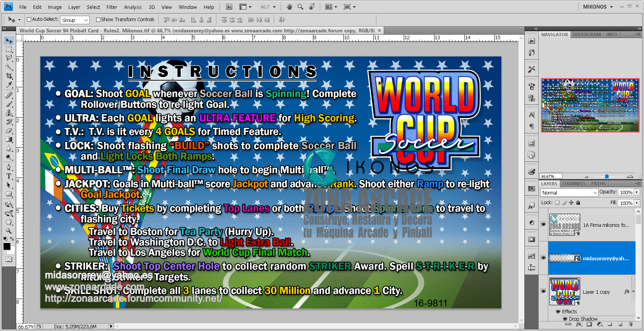The height and width of the screenshot is (331, 644).
Task: Select the Clone Stamp tool
Action: point(9,113)
